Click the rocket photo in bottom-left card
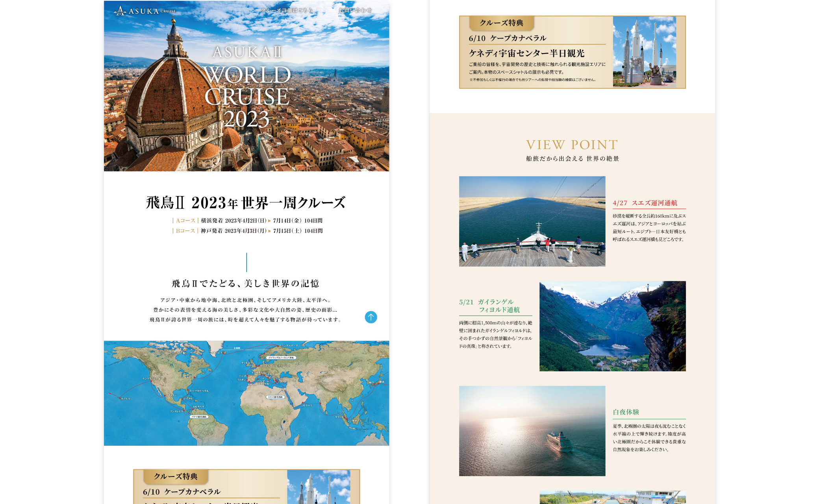 tap(319, 487)
